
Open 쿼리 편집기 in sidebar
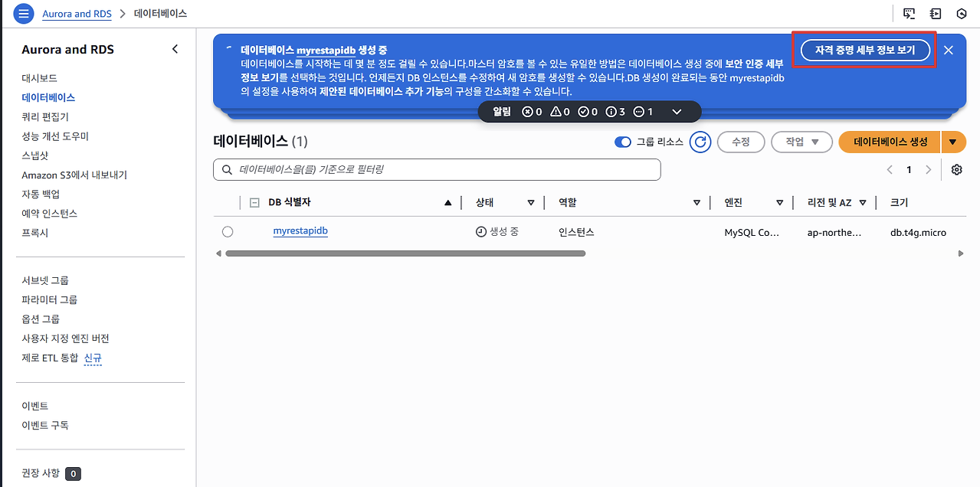[x=45, y=116]
